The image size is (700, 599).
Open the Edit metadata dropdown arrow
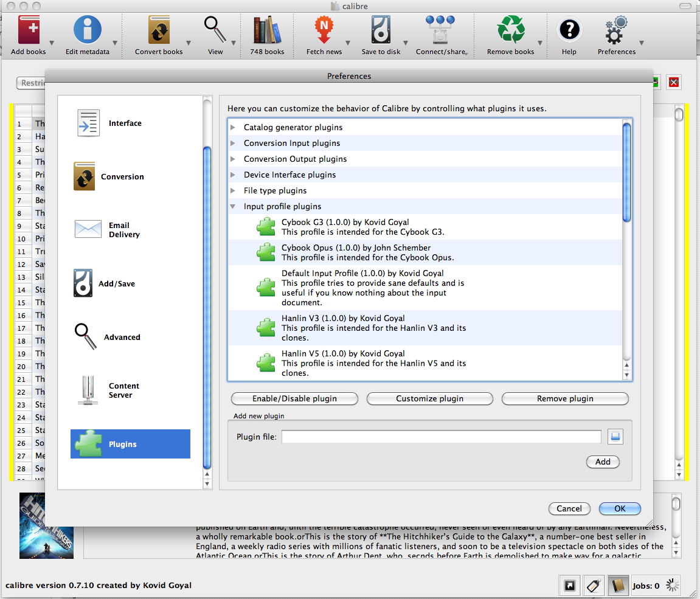[115, 43]
